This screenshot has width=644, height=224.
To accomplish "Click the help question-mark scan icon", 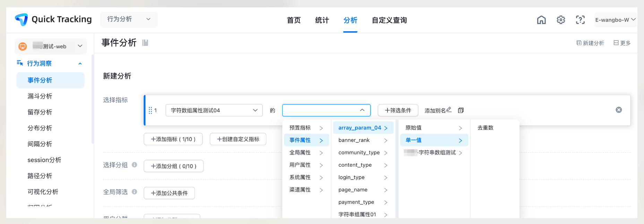I will coord(580,20).
